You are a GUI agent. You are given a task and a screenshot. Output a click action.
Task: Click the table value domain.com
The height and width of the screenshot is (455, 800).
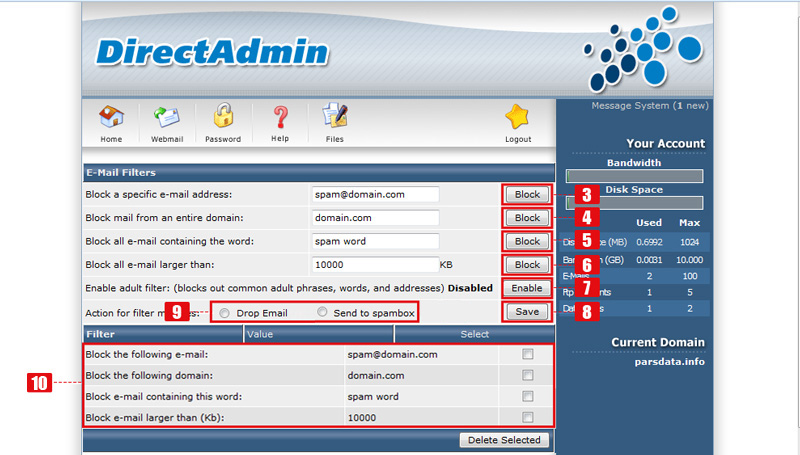click(x=376, y=375)
